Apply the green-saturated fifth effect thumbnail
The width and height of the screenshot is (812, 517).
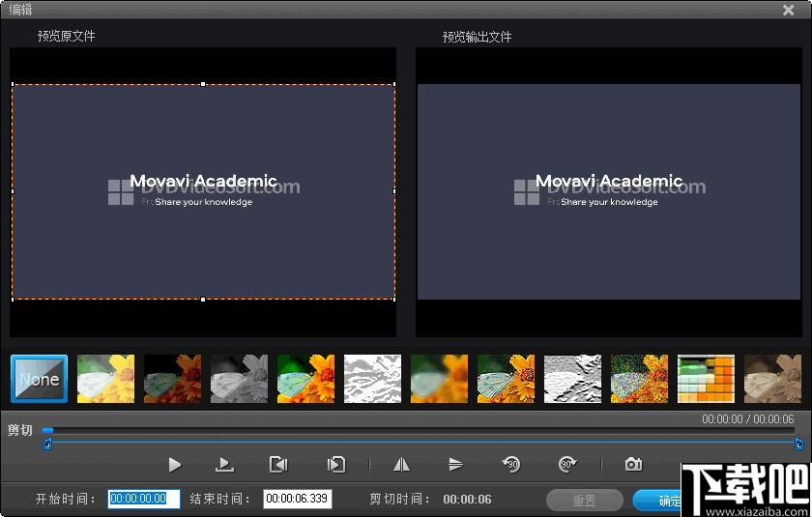306,379
